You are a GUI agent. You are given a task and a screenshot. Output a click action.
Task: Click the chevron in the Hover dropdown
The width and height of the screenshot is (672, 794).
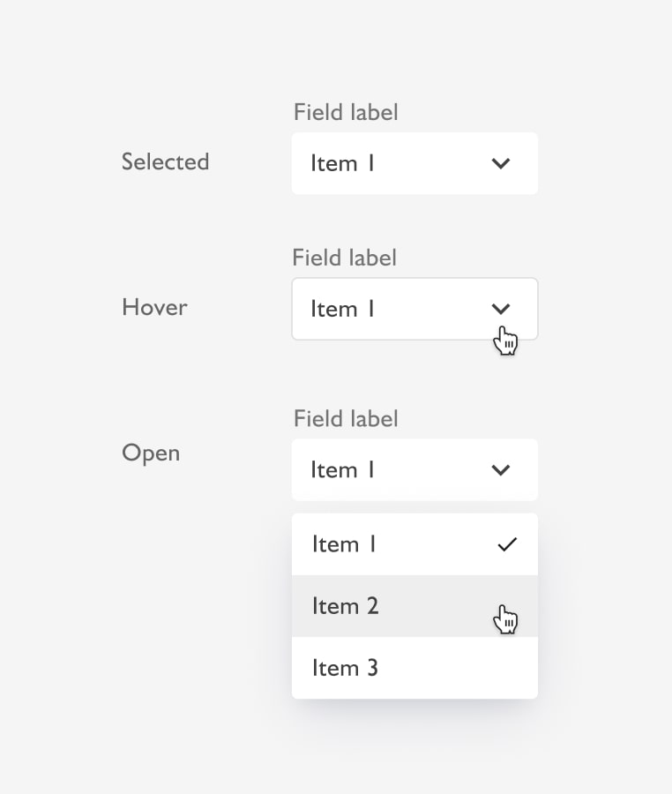pyautogui.click(x=500, y=309)
